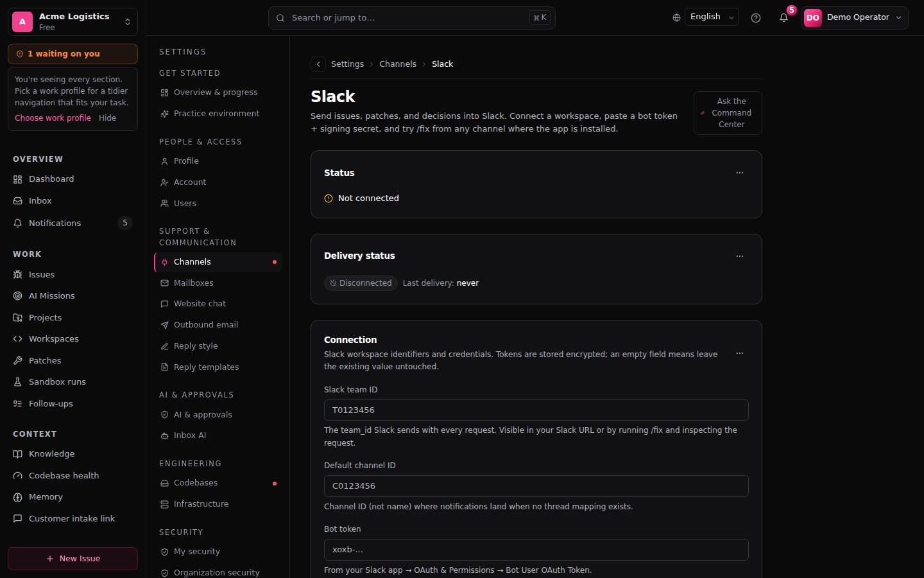
Task: Click the Inbox tray icon
Action: [x=18, y=201]
